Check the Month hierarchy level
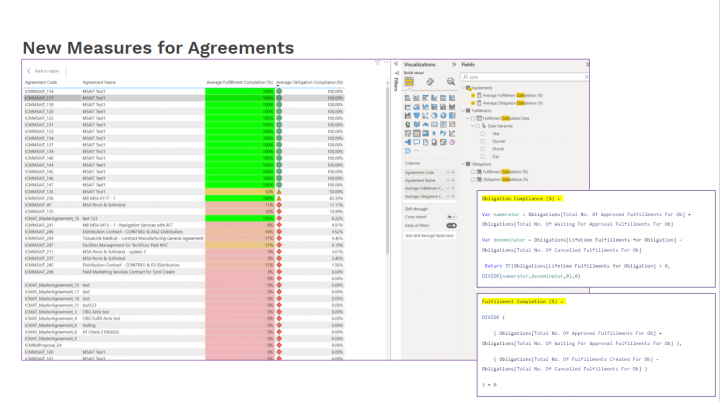The width and height of the screenshot is (720, 401). pos(483,149)
